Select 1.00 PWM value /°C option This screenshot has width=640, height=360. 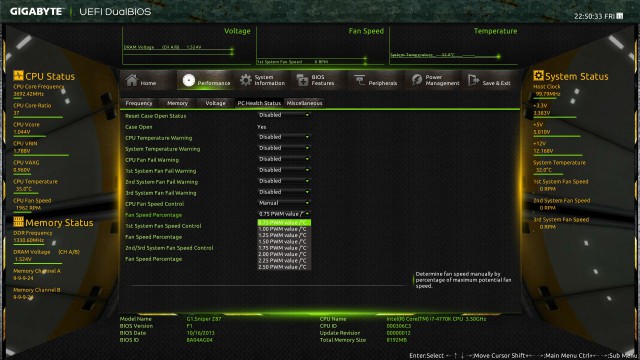coord(284,229)
